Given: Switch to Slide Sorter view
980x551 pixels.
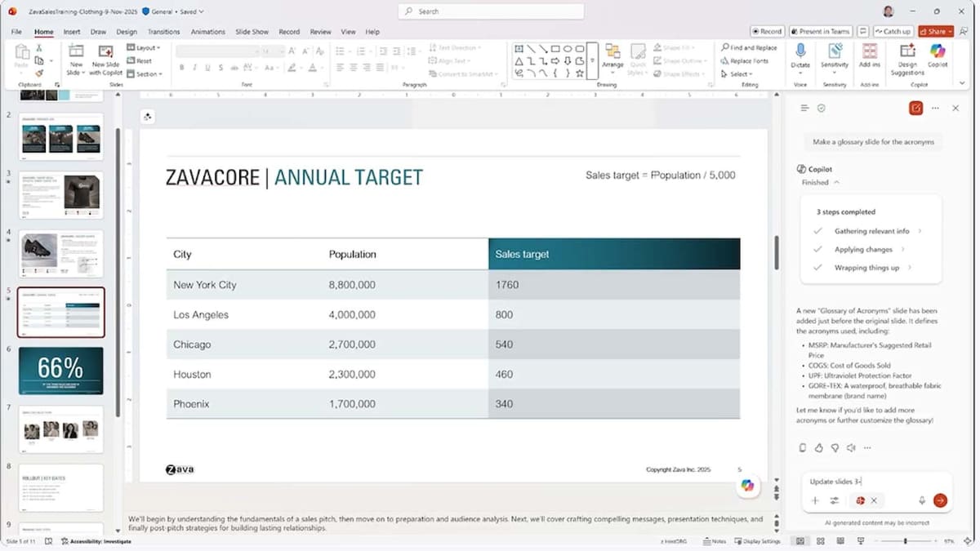Looking at the screenshot, I should coord(820,541).
